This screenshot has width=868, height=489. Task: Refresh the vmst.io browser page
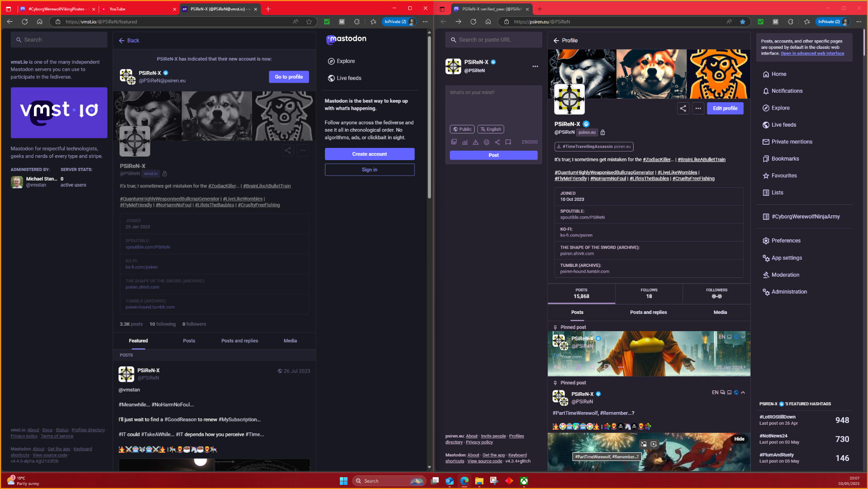click(25, 22)
